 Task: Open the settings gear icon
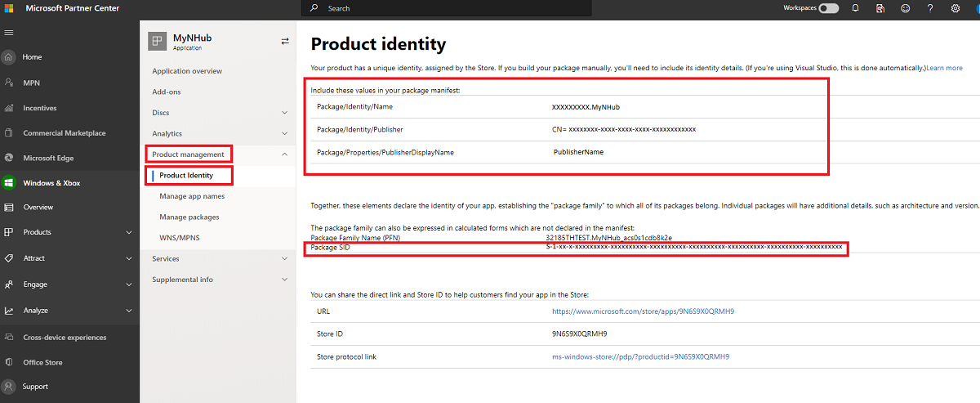point(955,8)
